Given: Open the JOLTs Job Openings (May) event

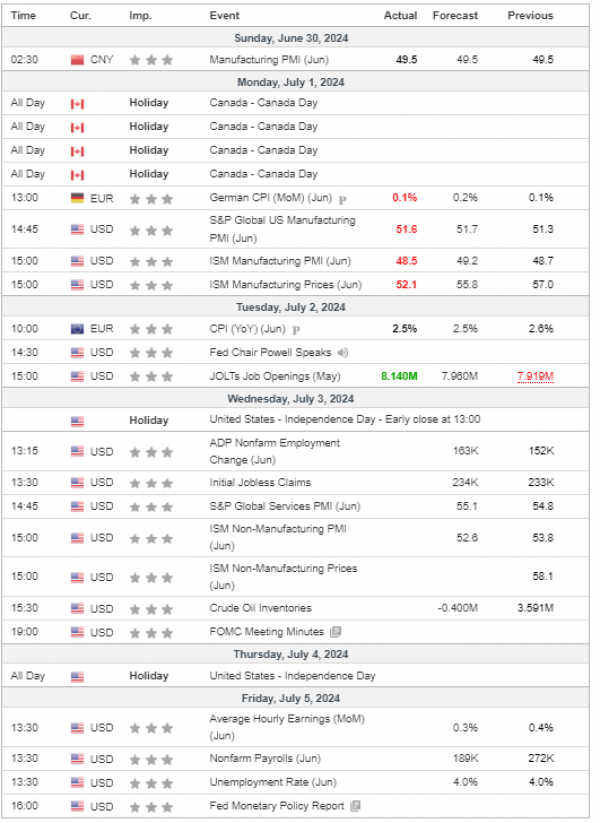Looking at the screenshot, I should (x=275, y=377).
